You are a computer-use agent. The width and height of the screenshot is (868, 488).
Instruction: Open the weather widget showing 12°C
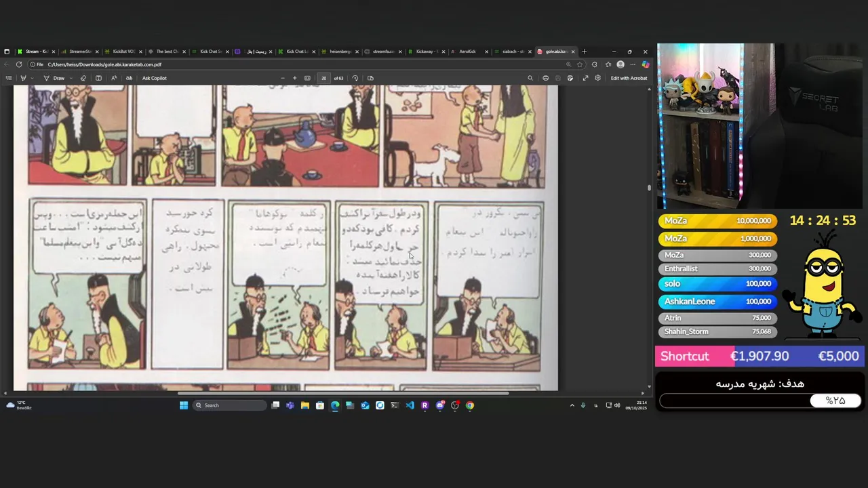pos(19,405)
